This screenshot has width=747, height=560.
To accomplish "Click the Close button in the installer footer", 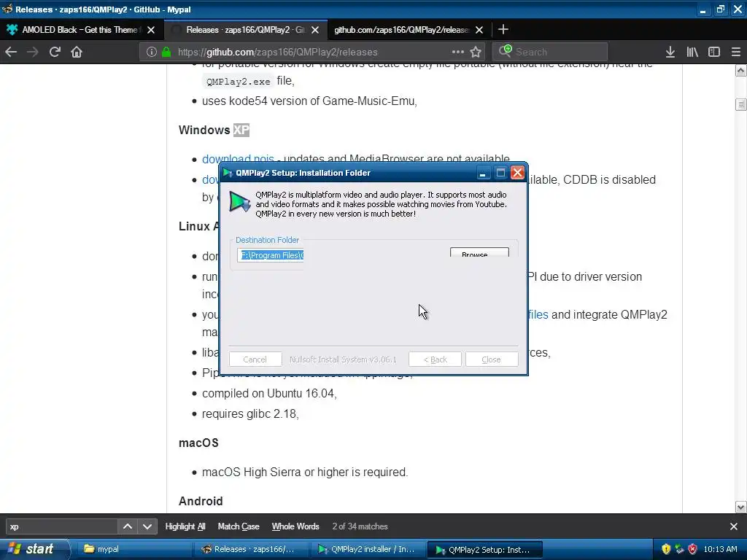I will click(491, 359).
